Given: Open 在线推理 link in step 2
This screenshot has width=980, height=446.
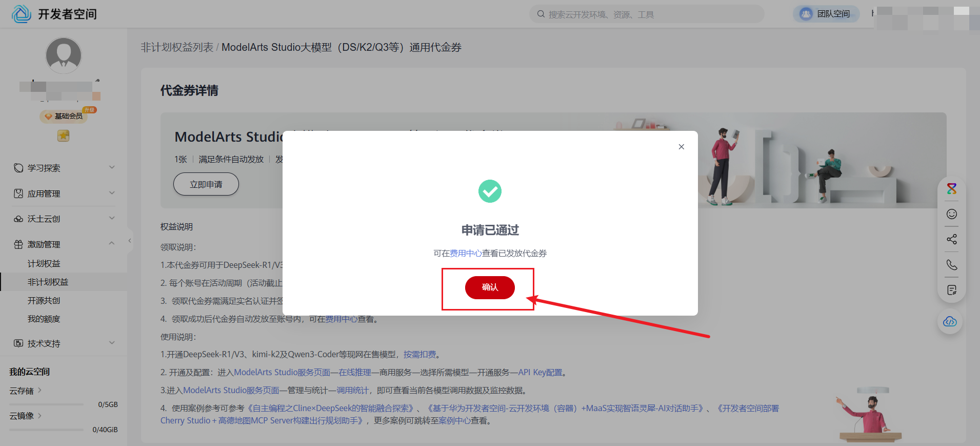Looking at the screenshot, I should (x=355, y=372).
